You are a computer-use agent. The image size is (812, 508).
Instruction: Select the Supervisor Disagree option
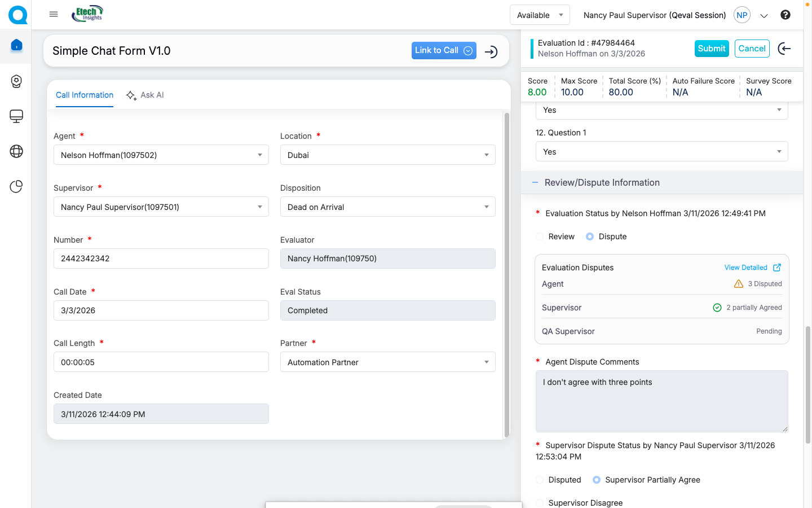click(x=540, y=503)
